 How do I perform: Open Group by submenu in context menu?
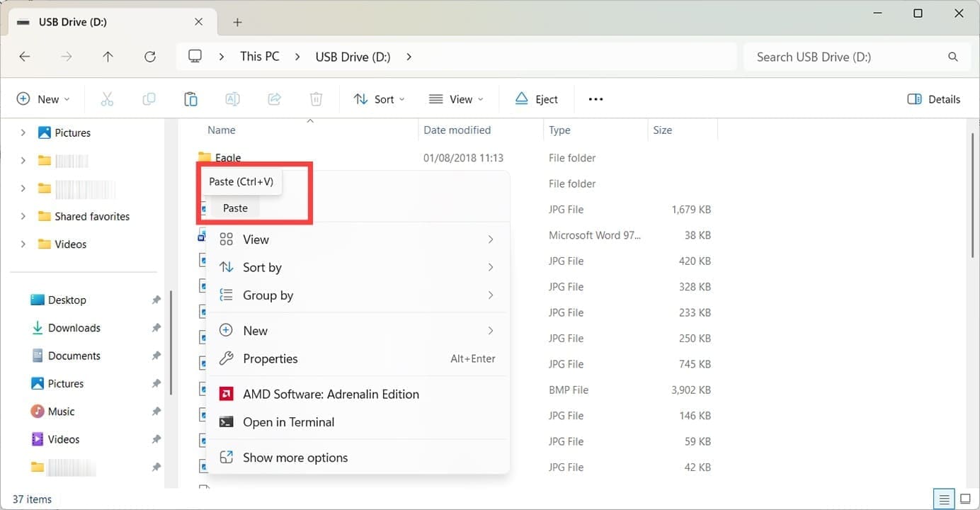(358, 295)
